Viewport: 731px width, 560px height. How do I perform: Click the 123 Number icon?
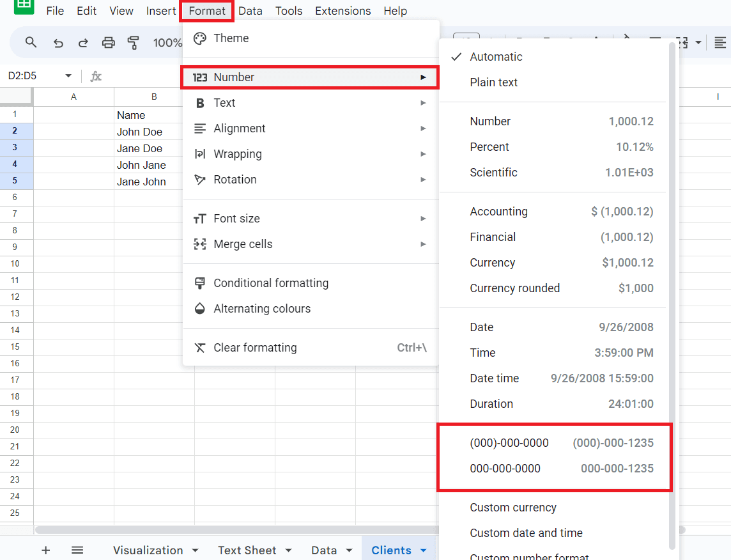(199, 77)
